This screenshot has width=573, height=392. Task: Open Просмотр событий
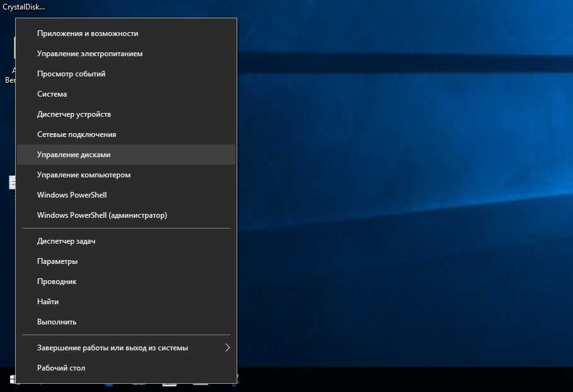[x=71, y=74]
